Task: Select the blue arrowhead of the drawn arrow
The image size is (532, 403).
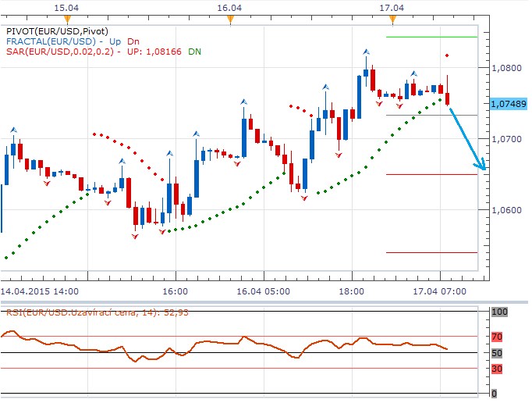Action: 484,167
